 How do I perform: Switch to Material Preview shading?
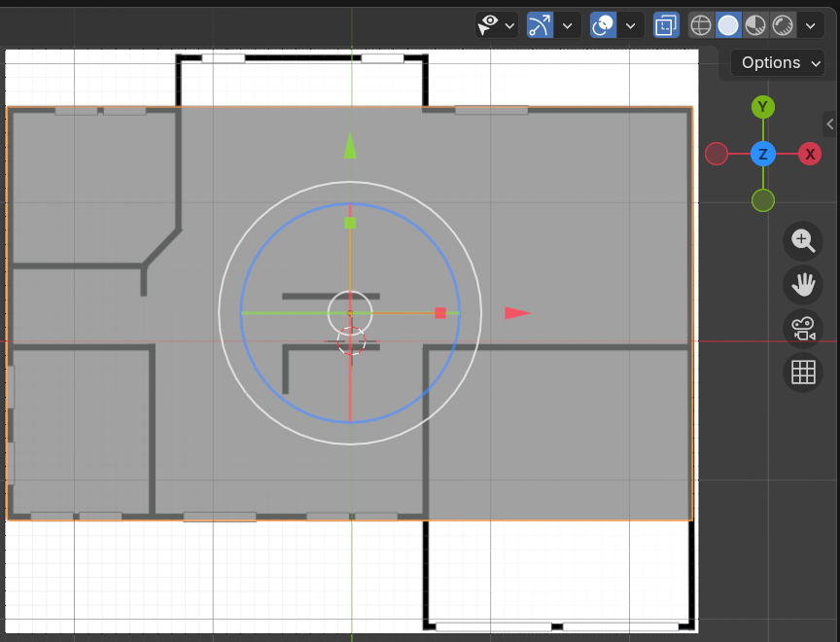coord(755,25)
